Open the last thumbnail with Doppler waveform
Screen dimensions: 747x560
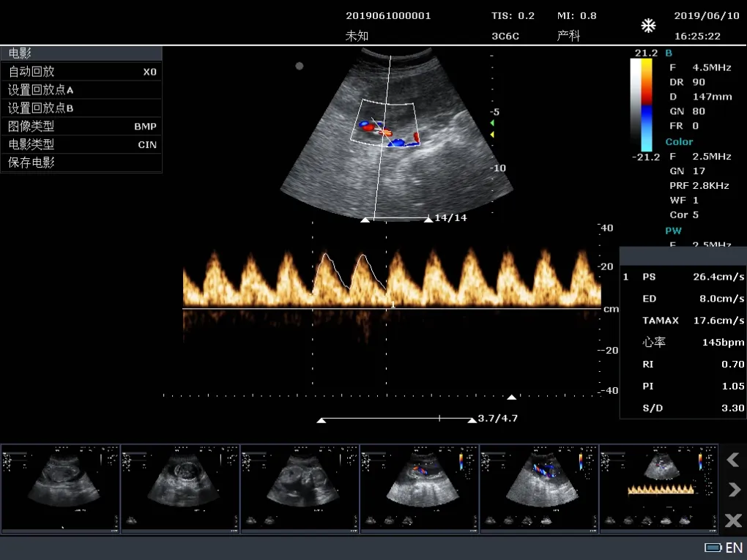pos(659,488)
